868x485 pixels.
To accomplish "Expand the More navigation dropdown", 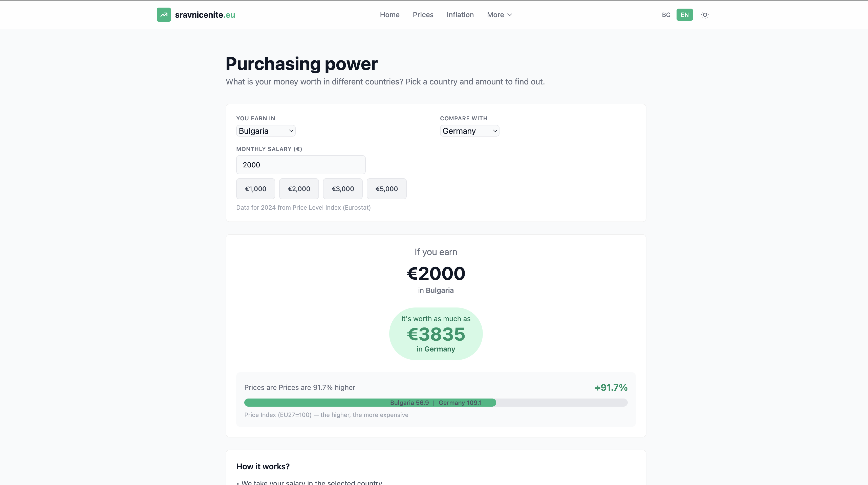I will click(x=499, y=15).
